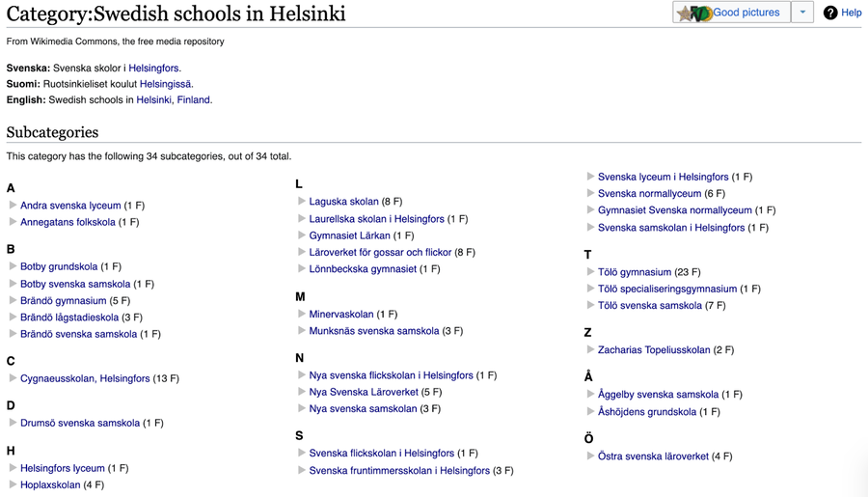Expand the Laguska skolan tree arrow

[x=301, y=202]
